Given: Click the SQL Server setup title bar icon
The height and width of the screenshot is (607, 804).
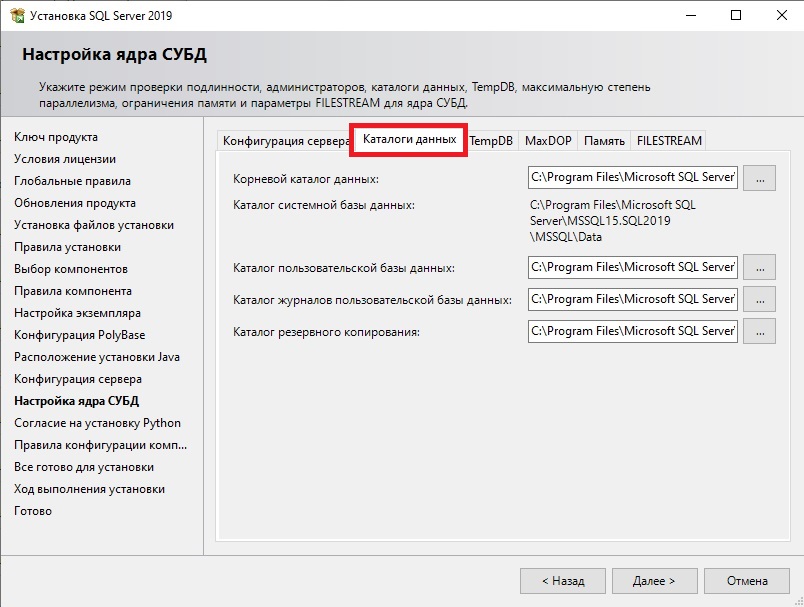Looking at the screenshot, I should [17, 15].
